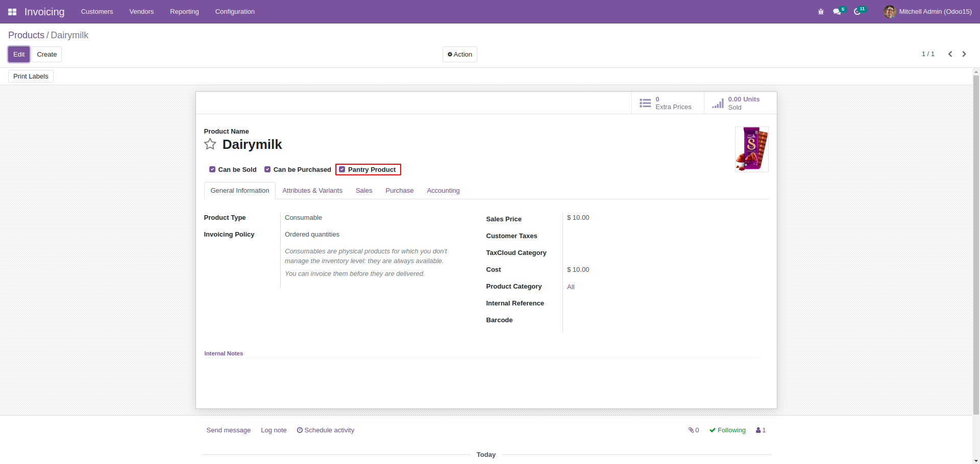Click the Customer Taxes label

[x=511, y=236]
